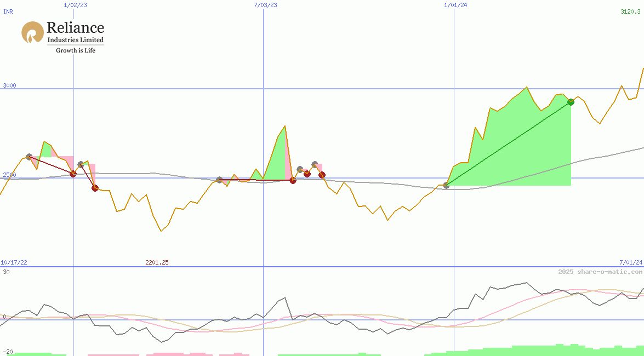Click the 3000 price level label

click(10, 85)
